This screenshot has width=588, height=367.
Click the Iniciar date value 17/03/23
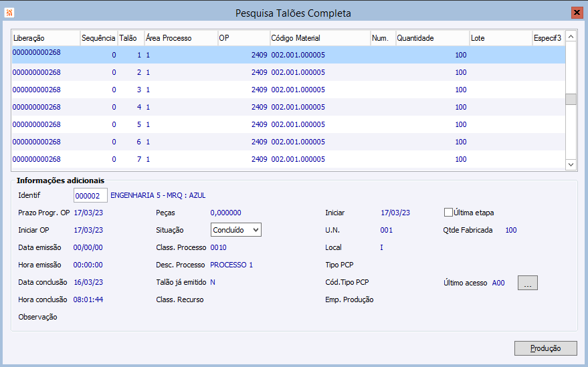tap(395, 213)
